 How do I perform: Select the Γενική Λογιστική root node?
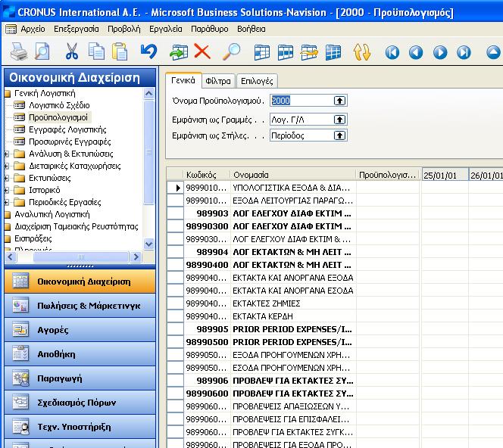45,93
